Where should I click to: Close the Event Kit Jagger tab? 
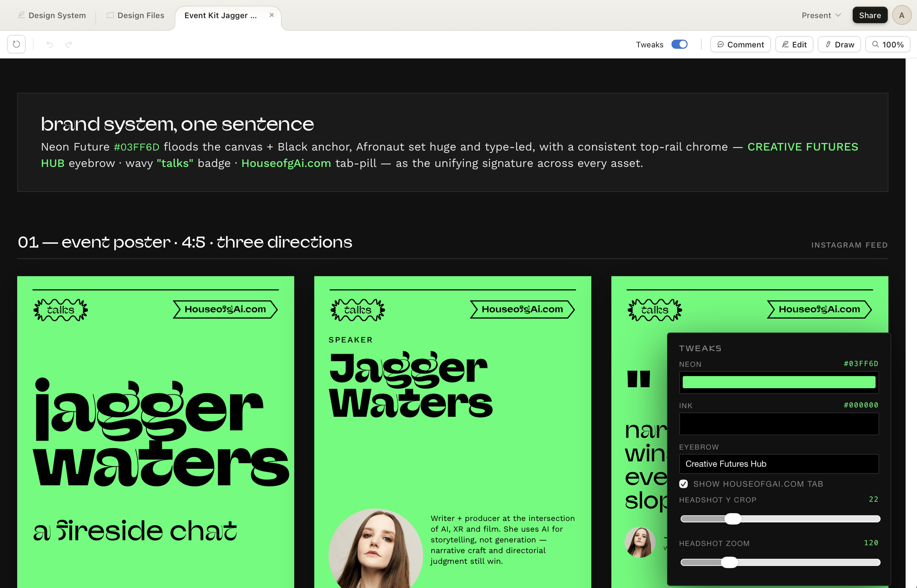271,15
